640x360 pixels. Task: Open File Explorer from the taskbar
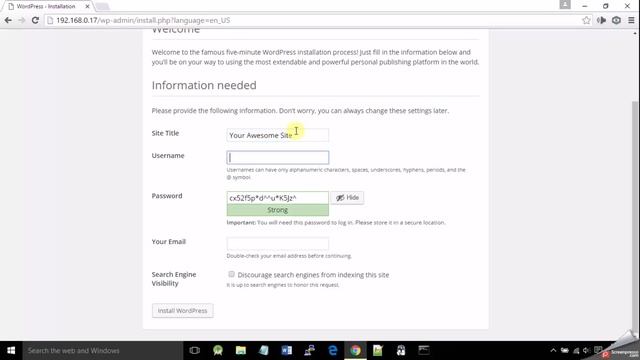241,350
